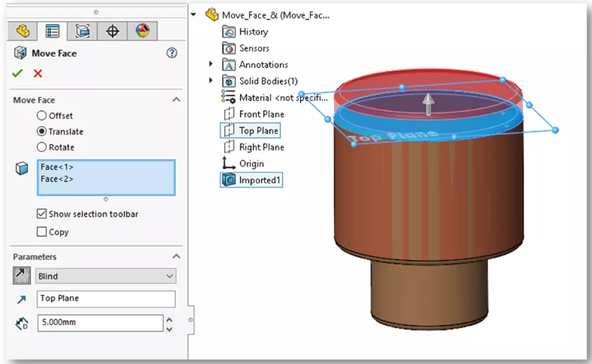
Task: Select Material <not specified> item
Action: tap(283, 98)
